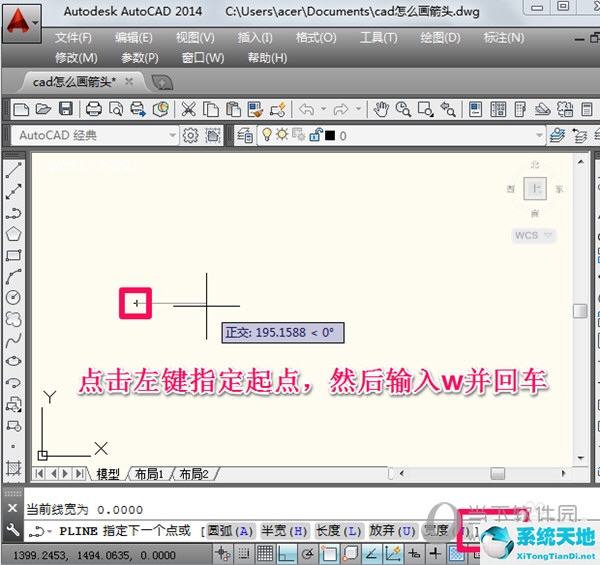Select the Zoom Window icon
The height and width of the screenshot is (565, 600).
pyautogui.click(x=426, y=109)
